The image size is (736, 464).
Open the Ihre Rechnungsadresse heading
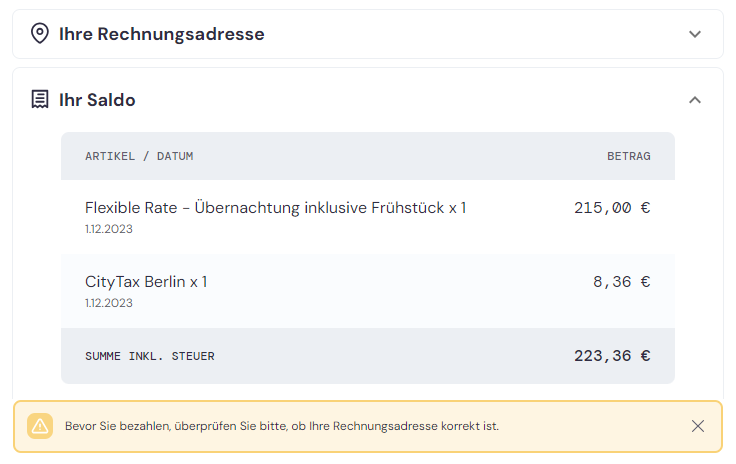(x=161, y=34)
